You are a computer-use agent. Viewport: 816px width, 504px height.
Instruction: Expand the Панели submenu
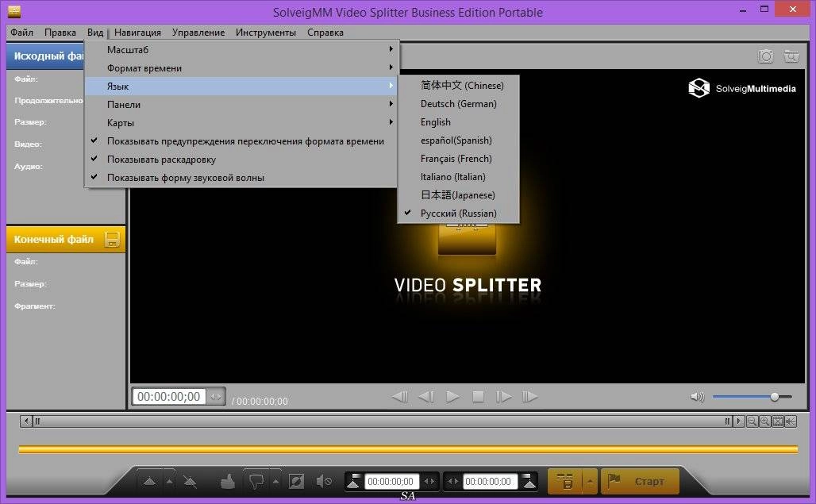click(x=241, y=104)
